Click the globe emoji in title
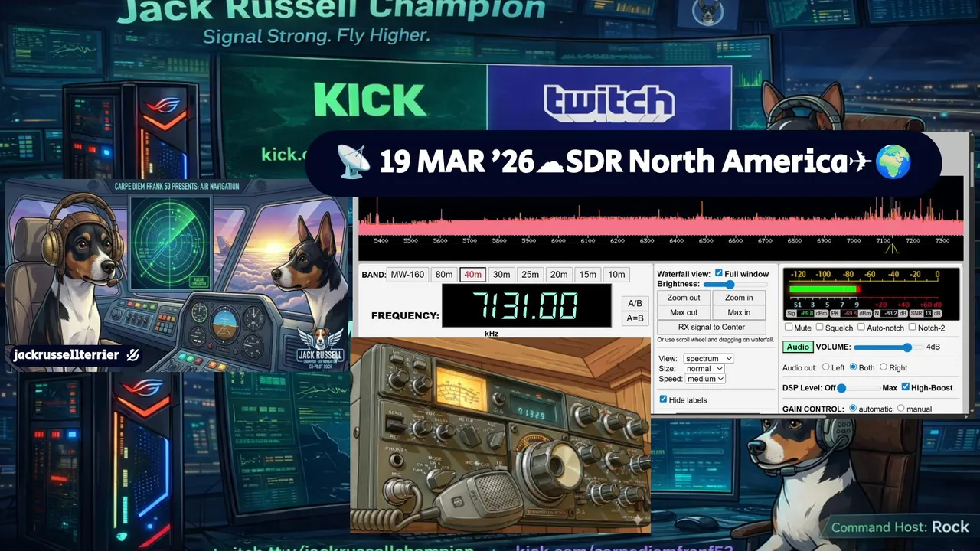 point(893,161)
